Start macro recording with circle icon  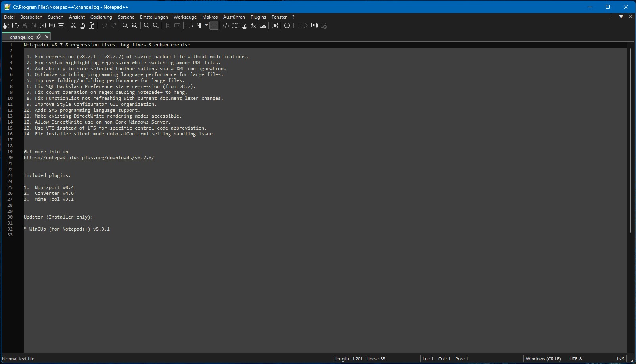pos(287,25)
